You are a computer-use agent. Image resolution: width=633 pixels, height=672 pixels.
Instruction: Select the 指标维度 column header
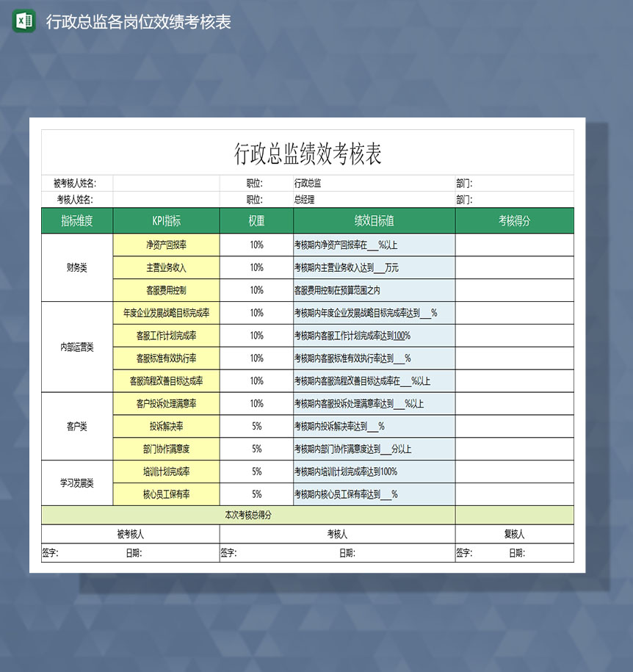77,220
